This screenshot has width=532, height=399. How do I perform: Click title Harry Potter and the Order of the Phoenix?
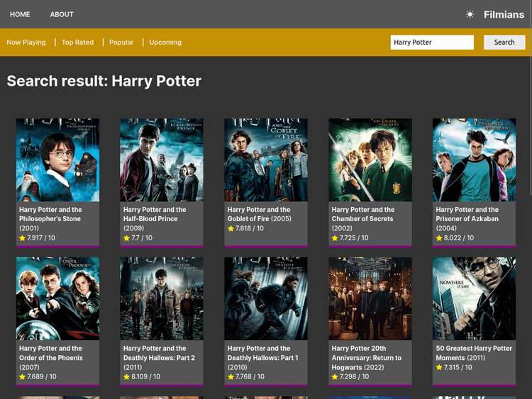[51, 353]
